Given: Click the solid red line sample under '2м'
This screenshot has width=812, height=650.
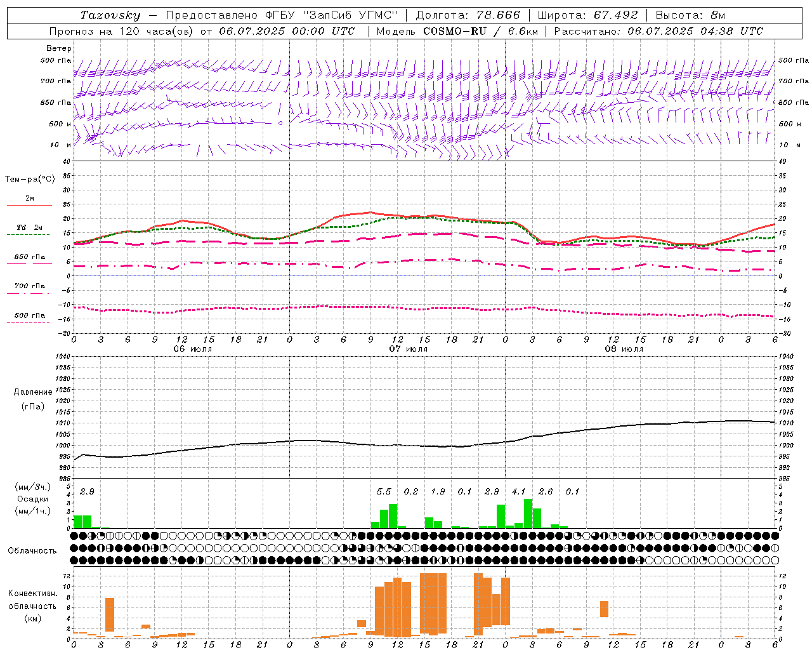Looking at the screenshot, I should pyautogui.click(x=30, y=206).
